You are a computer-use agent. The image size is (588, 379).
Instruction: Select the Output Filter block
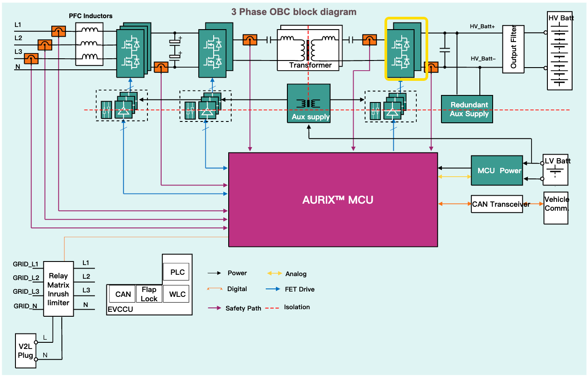point(513,49)
